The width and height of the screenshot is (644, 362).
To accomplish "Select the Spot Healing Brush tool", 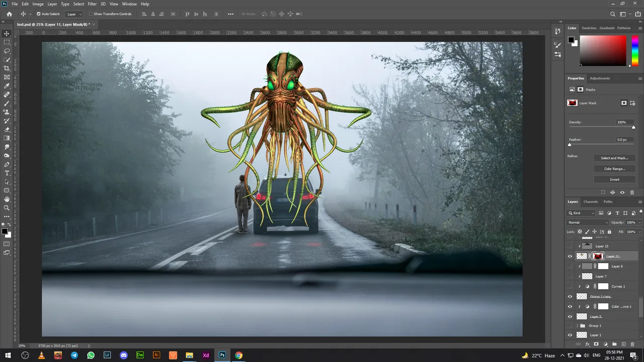I will click(x=7, y=95).
